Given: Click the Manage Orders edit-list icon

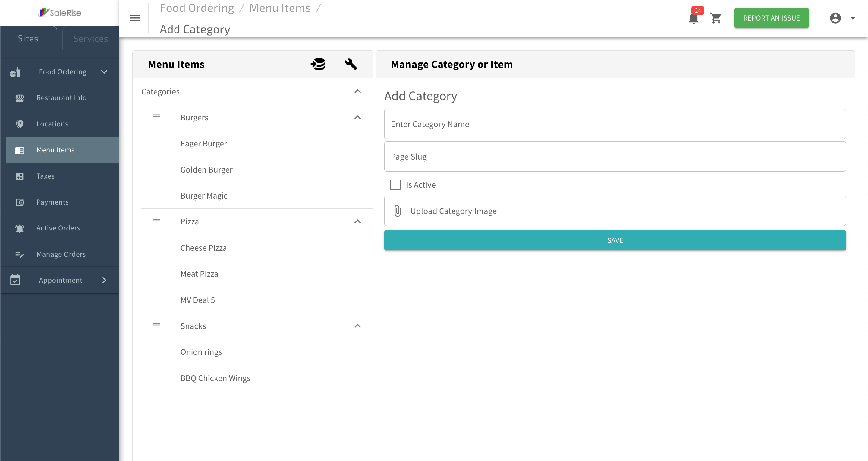Looking at the screenshot, I should point(20,254).
